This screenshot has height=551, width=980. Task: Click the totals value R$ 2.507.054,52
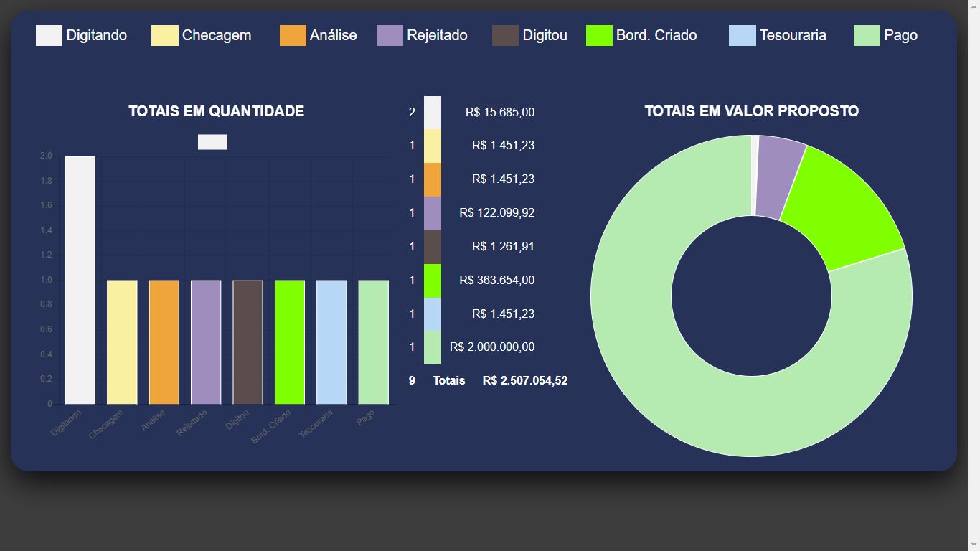coord(525,380)
